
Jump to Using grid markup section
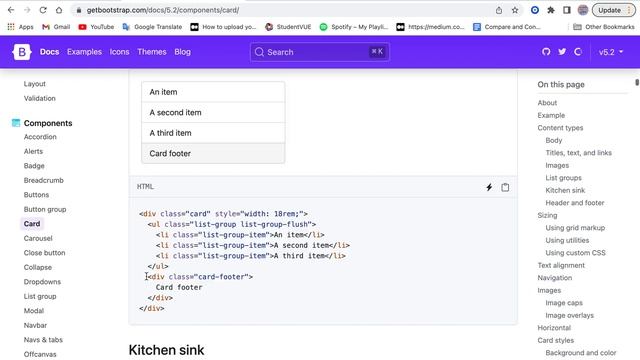[575, 228]
